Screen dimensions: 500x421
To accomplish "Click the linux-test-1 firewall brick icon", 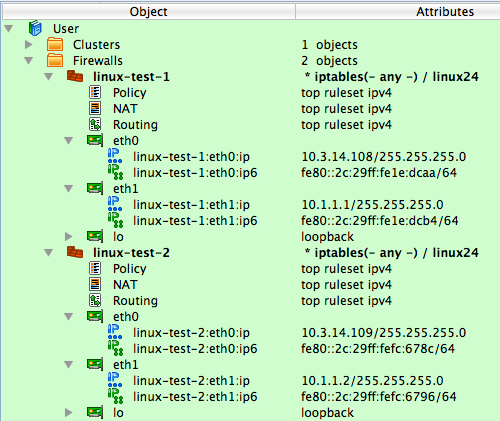I will click(x=75, y=76).
